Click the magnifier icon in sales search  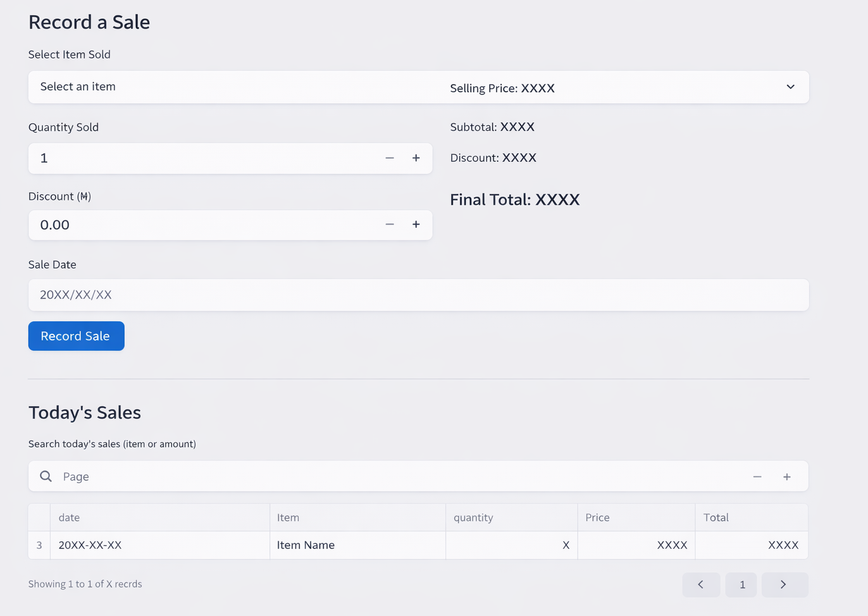[46, 476]
